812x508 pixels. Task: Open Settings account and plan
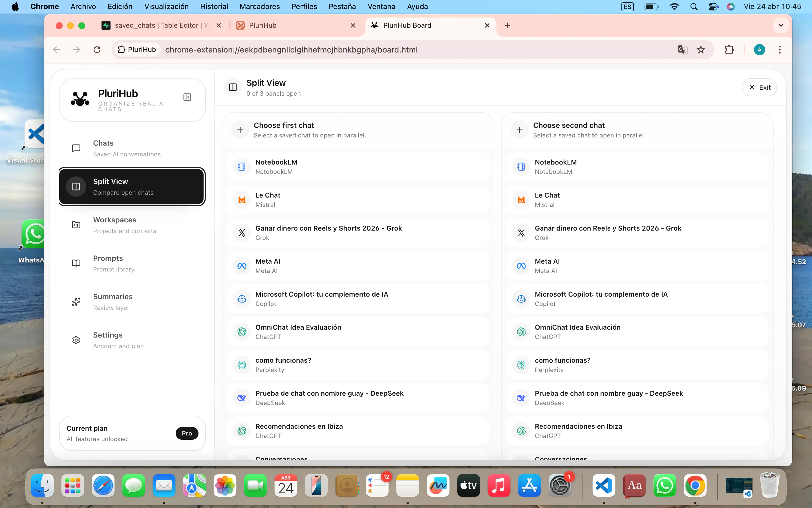coord(132,340)
